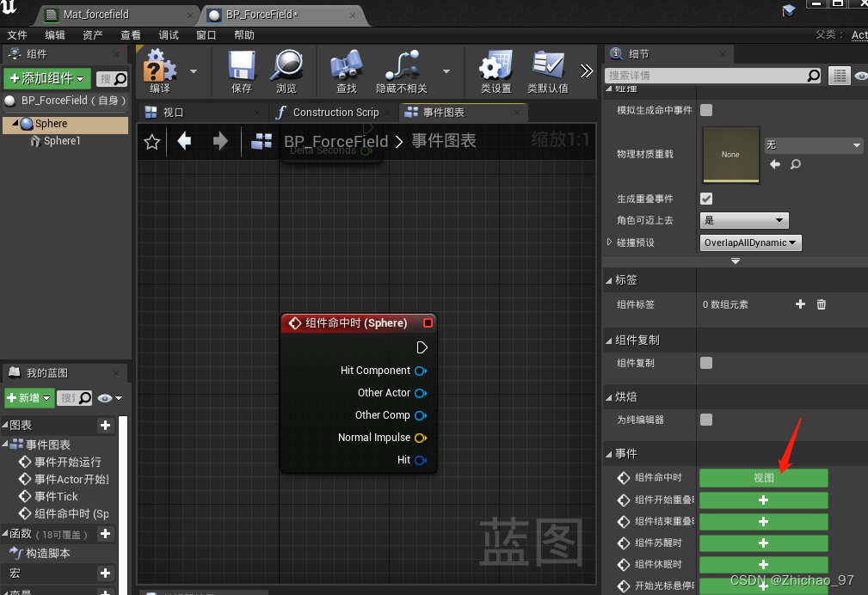Select Event Tick (事件Tick) in My Blueprint
The image size is (868, 595).
(56, 496)
